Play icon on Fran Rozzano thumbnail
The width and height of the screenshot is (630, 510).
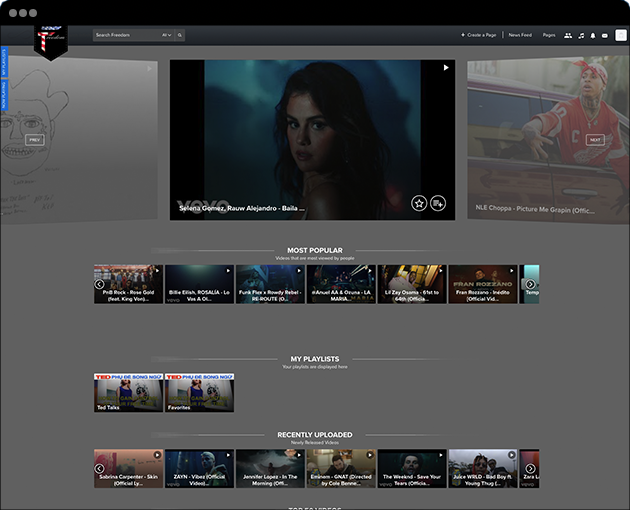click(x=511, y=270)
